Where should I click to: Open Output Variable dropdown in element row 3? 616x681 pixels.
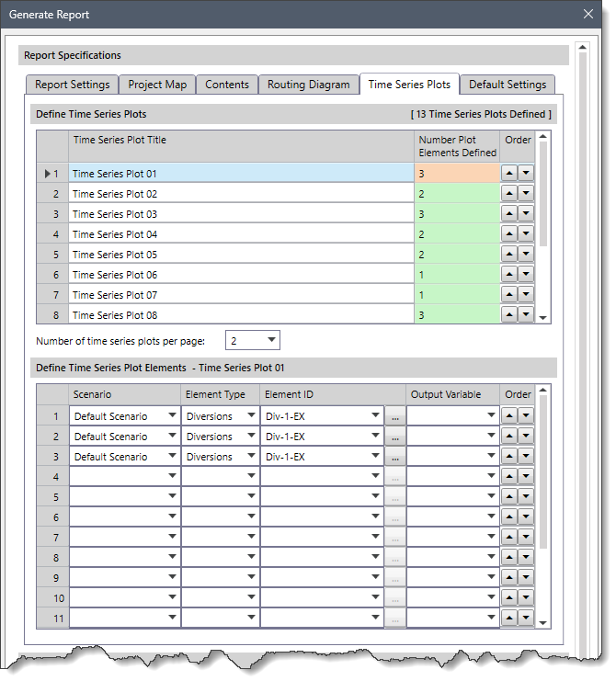pos(491,456)
